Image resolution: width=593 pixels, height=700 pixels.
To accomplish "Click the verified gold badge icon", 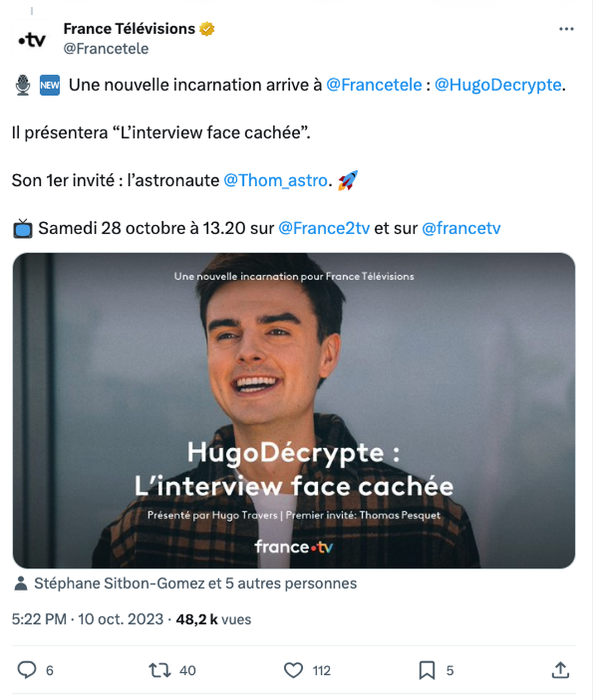I will pos(206,29).
